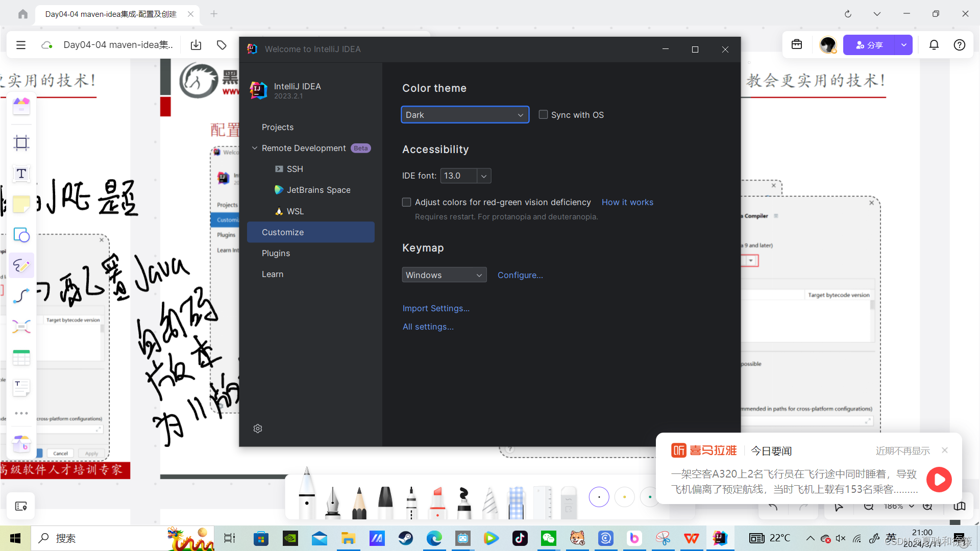Open notifications bell in whiteboard app
The height and width of the screenshot is (551, 980).
click(934, 45)
